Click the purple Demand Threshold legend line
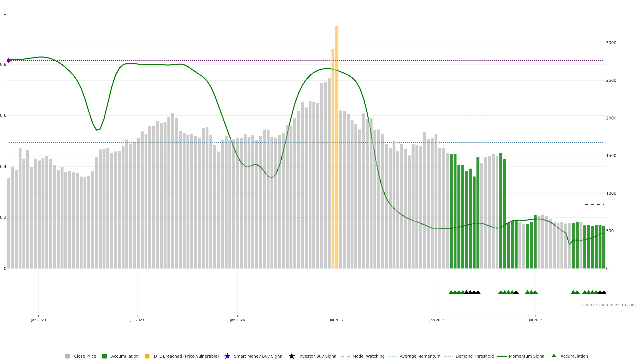This screenshot has width=644, height=362. click(448, 356)
